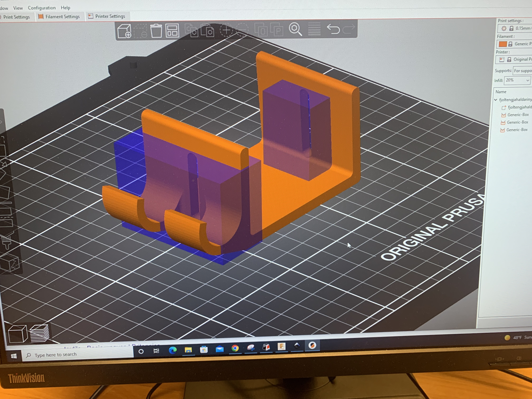Click the Delete all trash icon

156,30
